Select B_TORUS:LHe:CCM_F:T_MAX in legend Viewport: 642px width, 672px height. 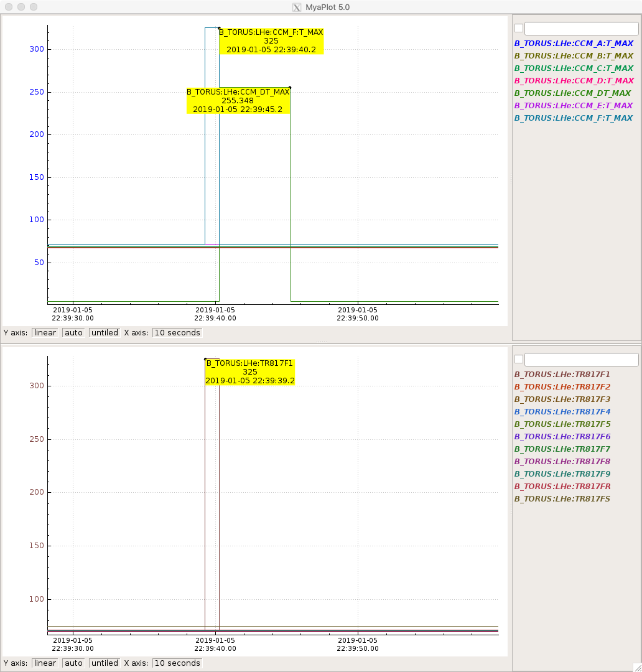[x=574, y=118]
